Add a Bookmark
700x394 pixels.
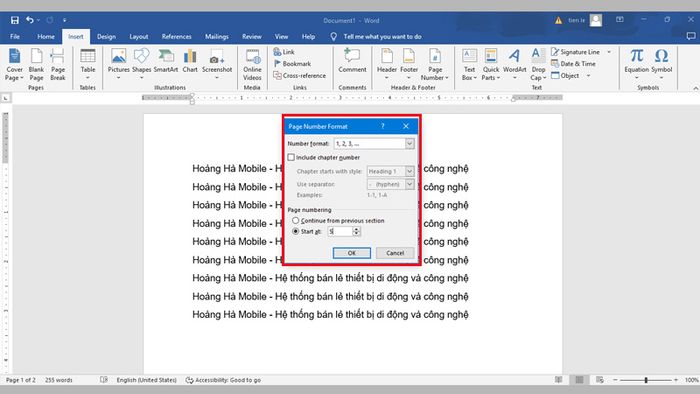tap(292, 64)
